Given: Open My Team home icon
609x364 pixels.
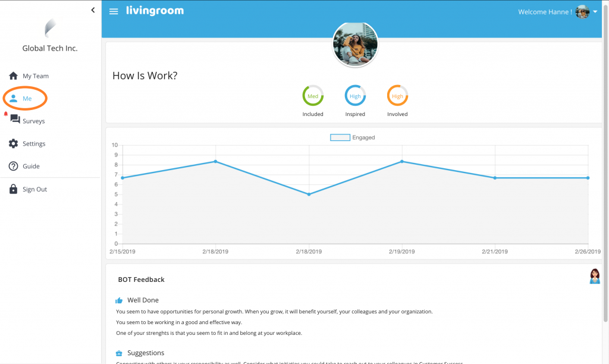Looking at the screenshot, I should (x=13, y=76).
